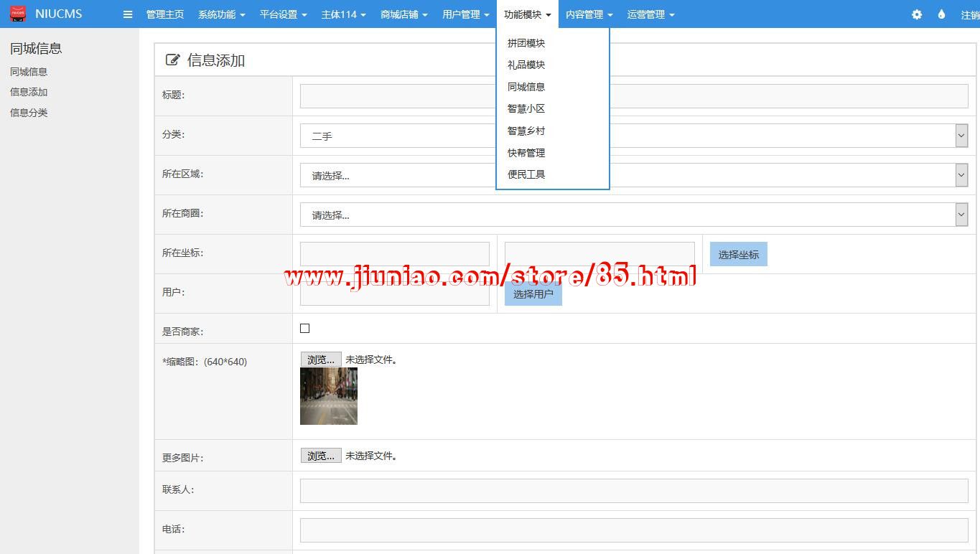
Task: Browse for 更多图片 files
Action: coord(321,456)
